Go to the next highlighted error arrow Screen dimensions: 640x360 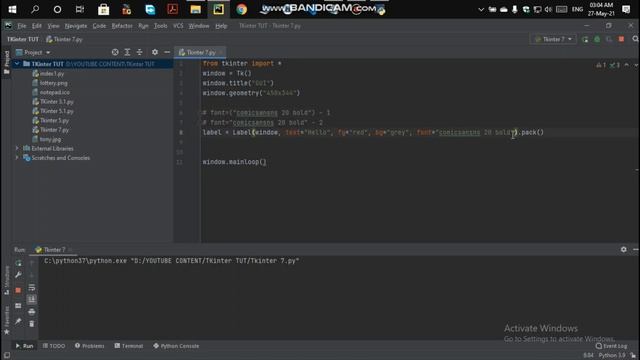point(636,65)
